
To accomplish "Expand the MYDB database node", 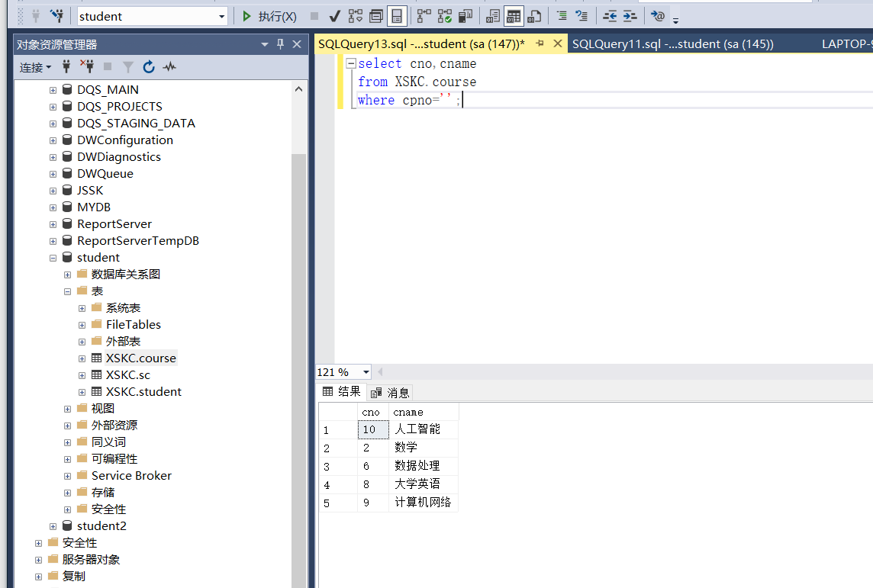I will [x=53, y=207].
